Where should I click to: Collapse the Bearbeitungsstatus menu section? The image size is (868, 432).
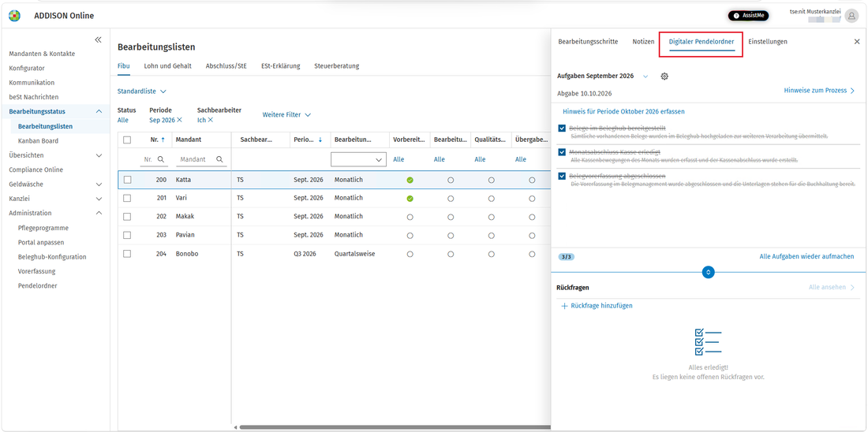[x=99, y=112]
